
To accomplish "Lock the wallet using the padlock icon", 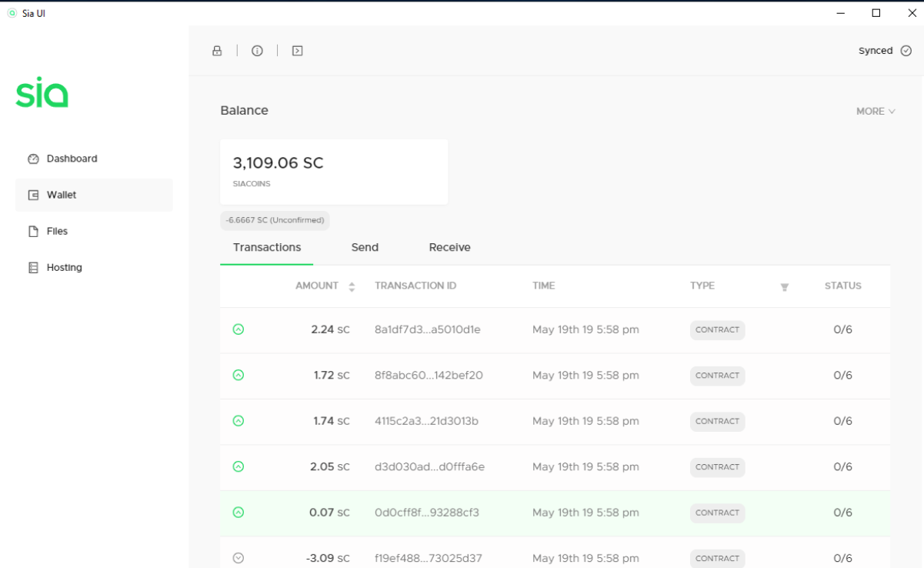I will [216, 50].
